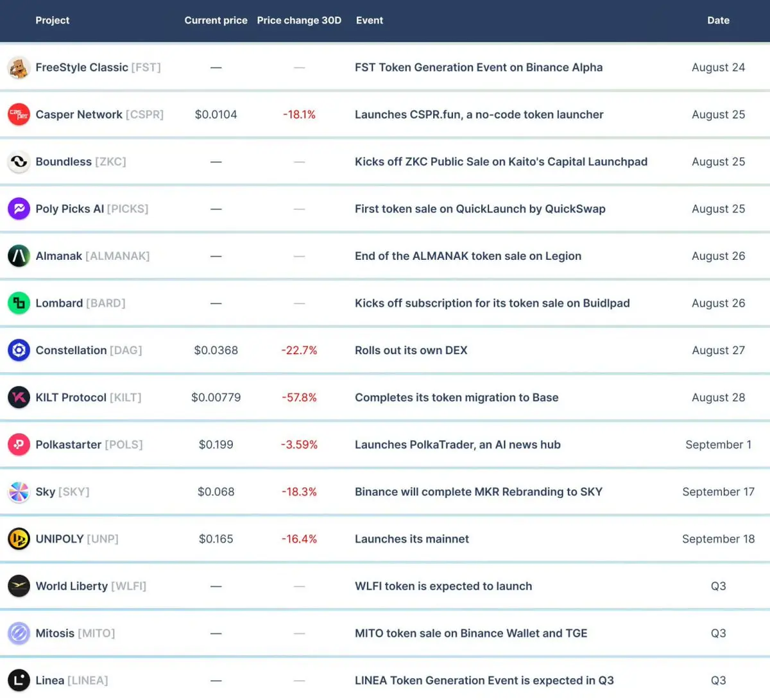Click the August 24 date cell
This screenshot has width=770, height=700.
pos(718,67)
